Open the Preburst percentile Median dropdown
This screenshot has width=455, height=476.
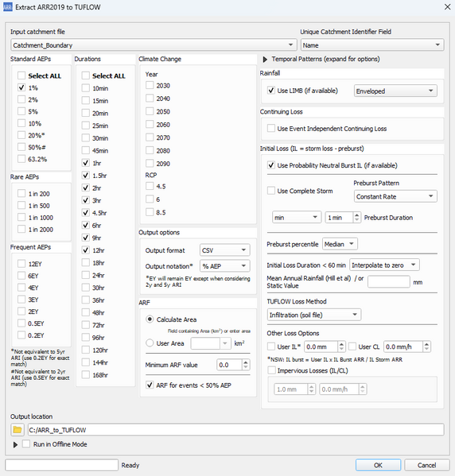(x=340, y=244)
